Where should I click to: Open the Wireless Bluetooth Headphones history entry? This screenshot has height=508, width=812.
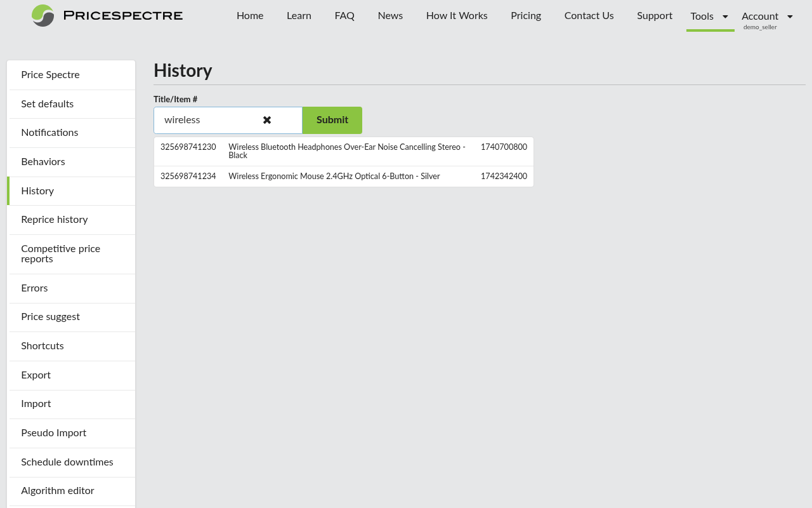343,151
